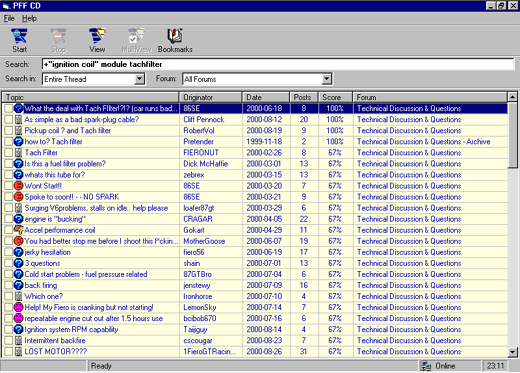Check the box for 'Tach Filter' by FIERONUT
Screen dimensions: 520x373
pos(8,152)
